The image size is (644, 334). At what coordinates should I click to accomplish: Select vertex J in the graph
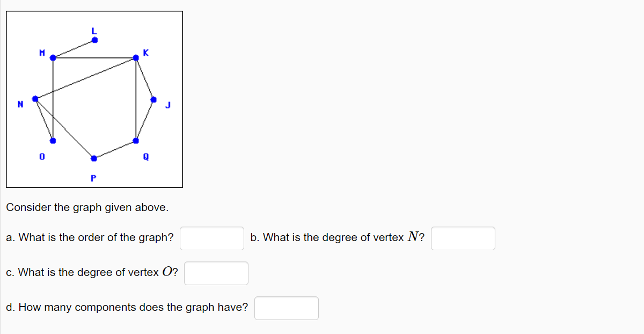tap(153, 99)
